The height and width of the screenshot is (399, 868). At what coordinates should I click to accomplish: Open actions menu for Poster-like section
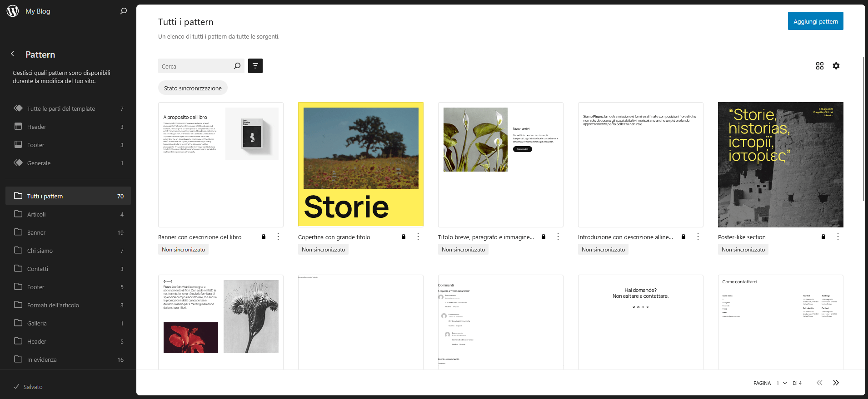(x=838, y=236)
